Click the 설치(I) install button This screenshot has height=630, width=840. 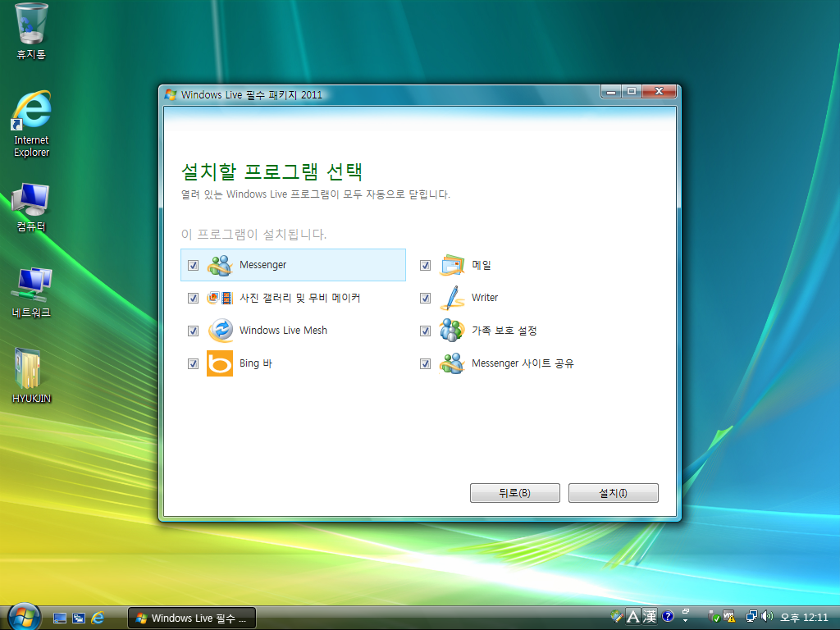pos(614,493)
